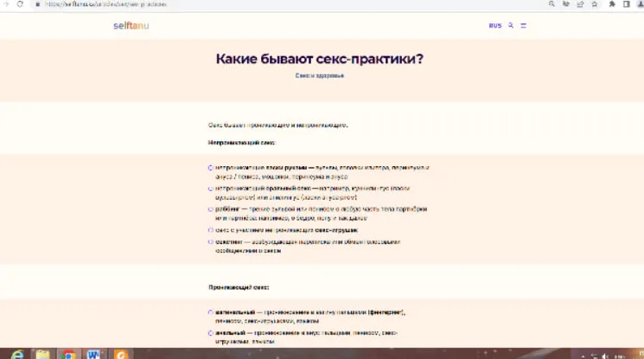The width and height of the screenshot is (644, 359).
Task: Open the site hamburger menu
Action: (523, 25)
